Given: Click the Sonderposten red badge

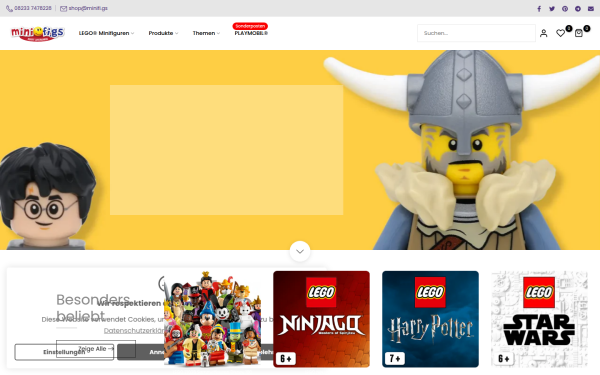Looking at the screenshot, I should pyautogui.click(x=250, y=26).
